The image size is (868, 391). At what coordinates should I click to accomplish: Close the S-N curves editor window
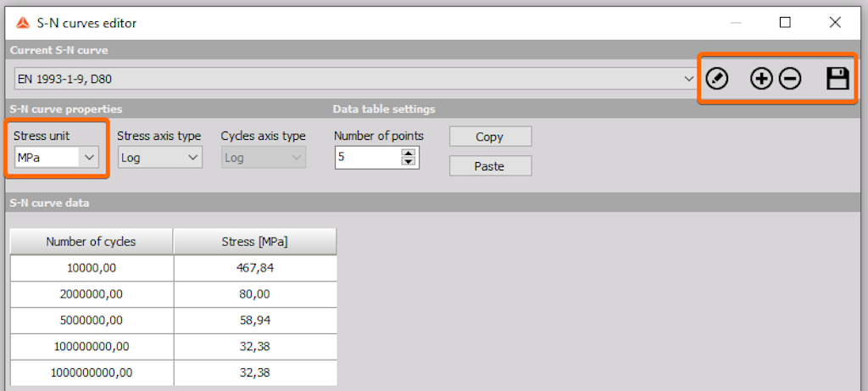click(835, 23)
